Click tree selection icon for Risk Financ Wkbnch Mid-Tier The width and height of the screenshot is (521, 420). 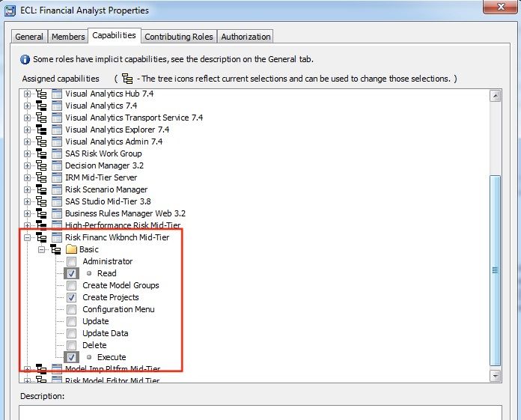click(41, 237)
